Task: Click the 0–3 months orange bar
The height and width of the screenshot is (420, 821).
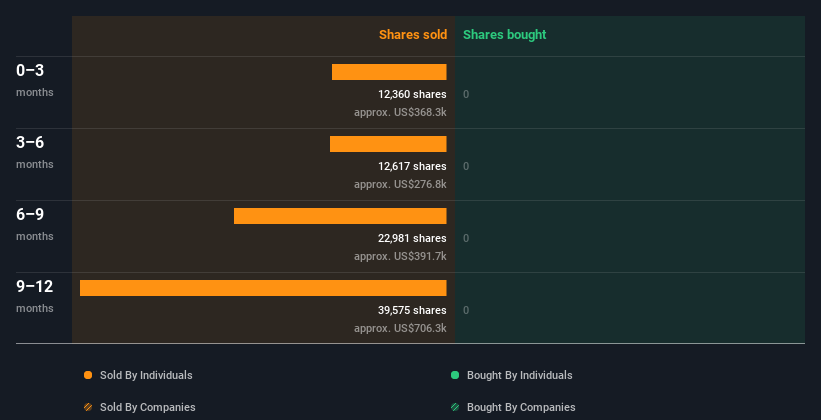Action: pos(389,72)
